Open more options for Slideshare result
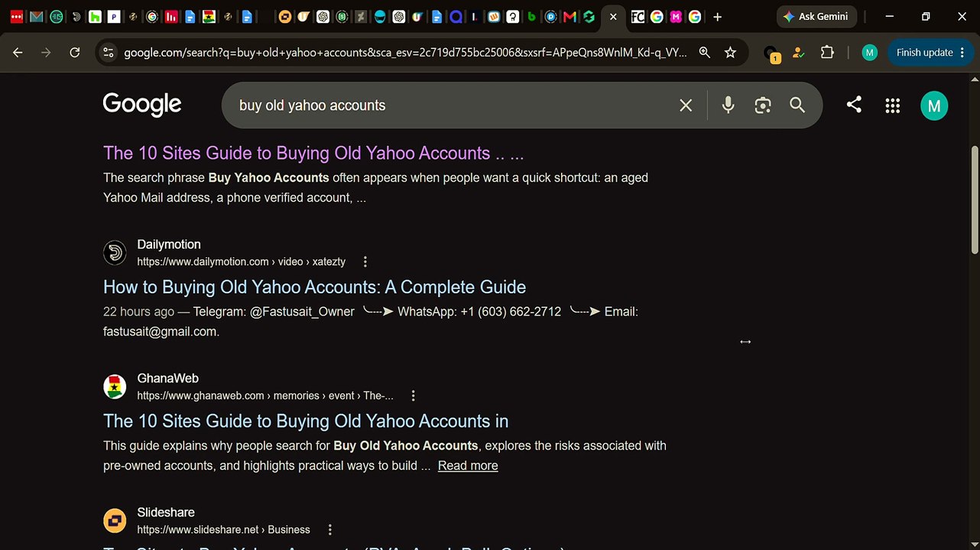Viewport: 980px width, 550px height. [329, 529]
